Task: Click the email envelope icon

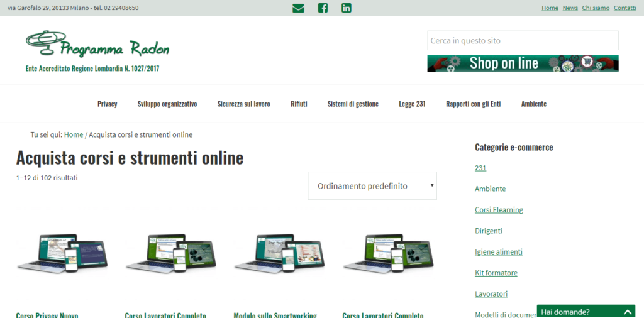Action: click(x=298, y=8)
